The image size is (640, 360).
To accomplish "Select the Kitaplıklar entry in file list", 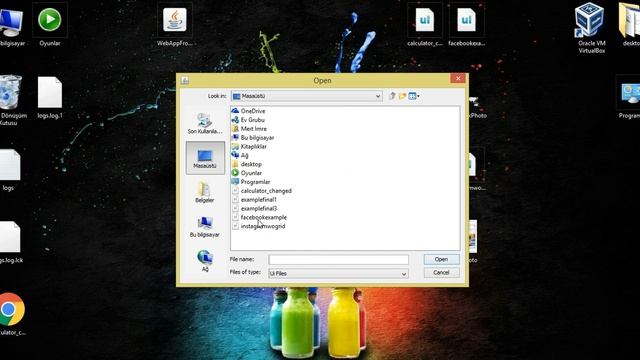I will coord(249,147).
